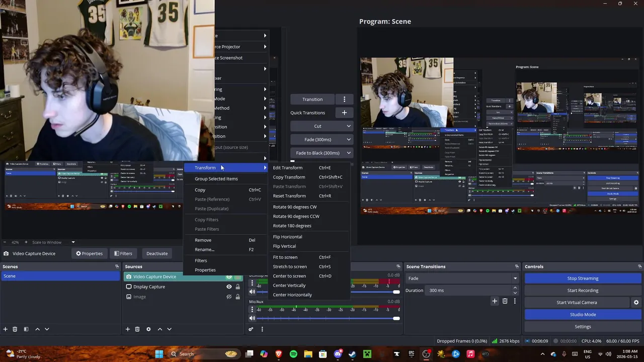Select Flip Horizontal from the Transform submenu

(x=287, y=237)
